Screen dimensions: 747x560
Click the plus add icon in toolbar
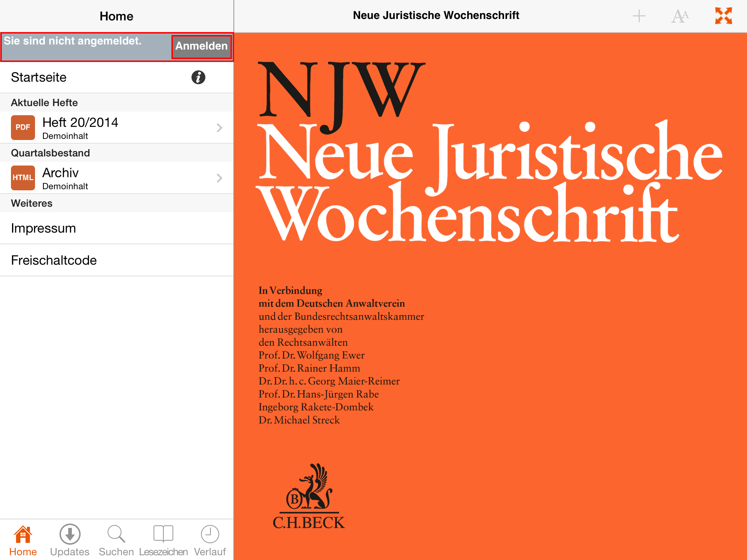[x=639, y=16]
